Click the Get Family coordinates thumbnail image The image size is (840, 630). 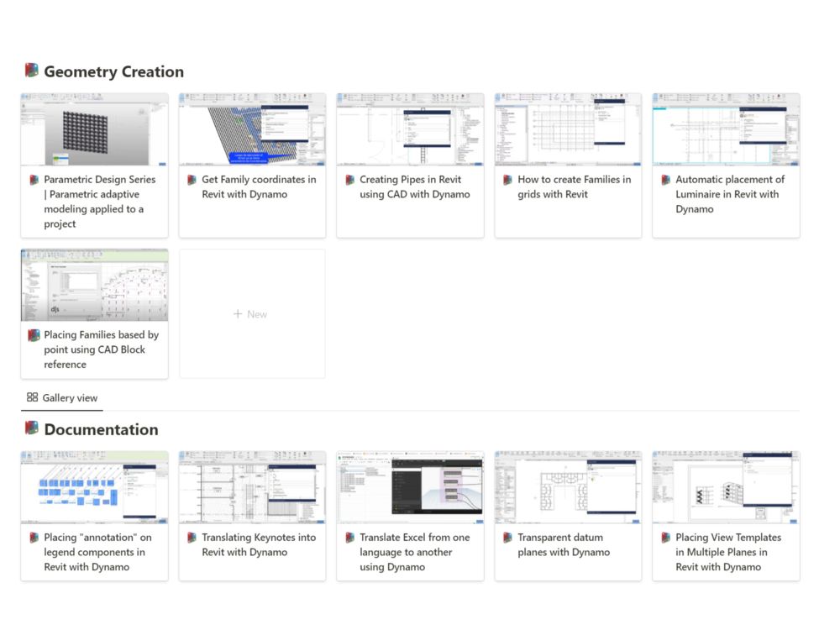pos(252,129)
